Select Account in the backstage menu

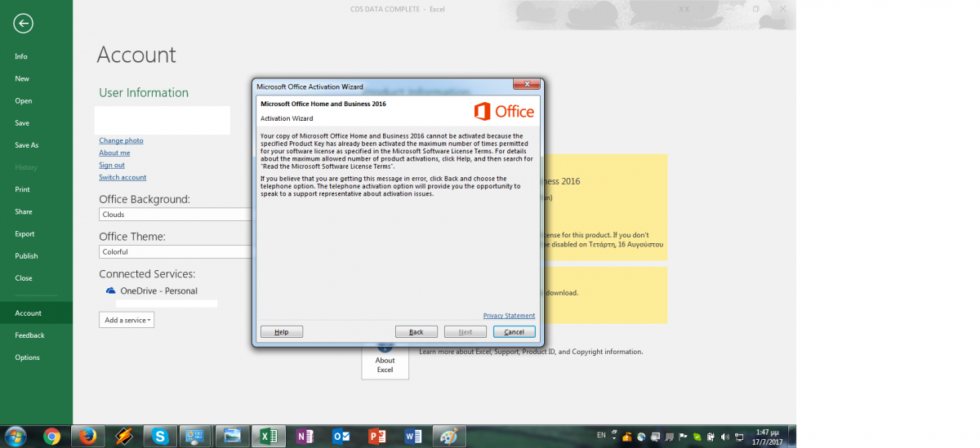36,313
